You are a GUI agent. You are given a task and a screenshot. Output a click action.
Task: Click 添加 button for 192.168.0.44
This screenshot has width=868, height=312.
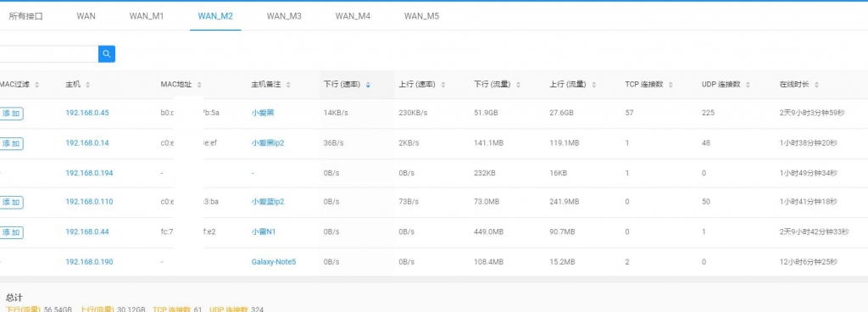[x=11, y=231]
